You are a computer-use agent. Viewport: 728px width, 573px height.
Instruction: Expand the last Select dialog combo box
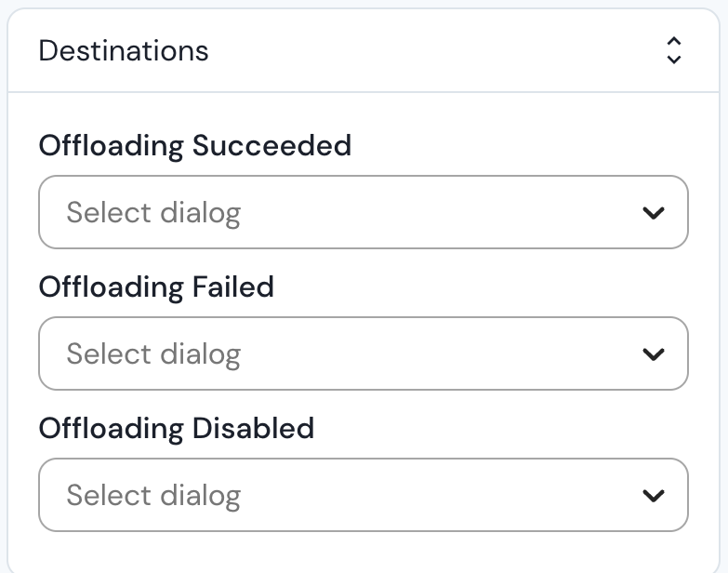pos(363,495)
